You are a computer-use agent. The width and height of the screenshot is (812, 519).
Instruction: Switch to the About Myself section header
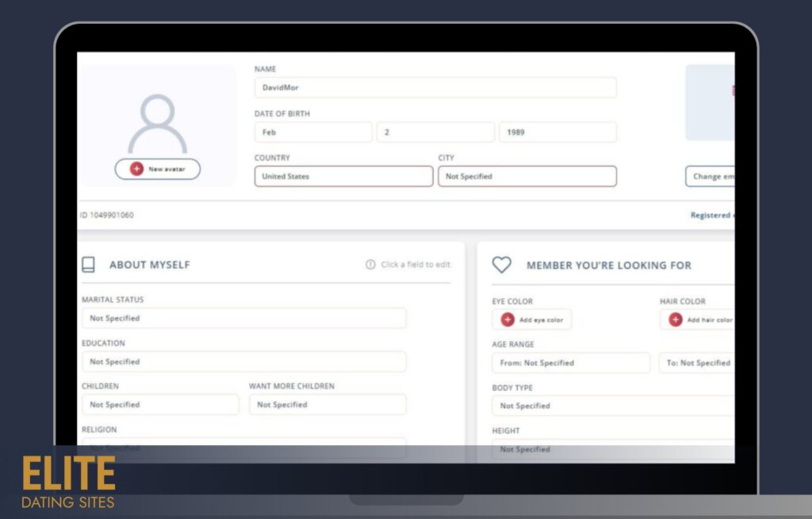coord(149,264)
